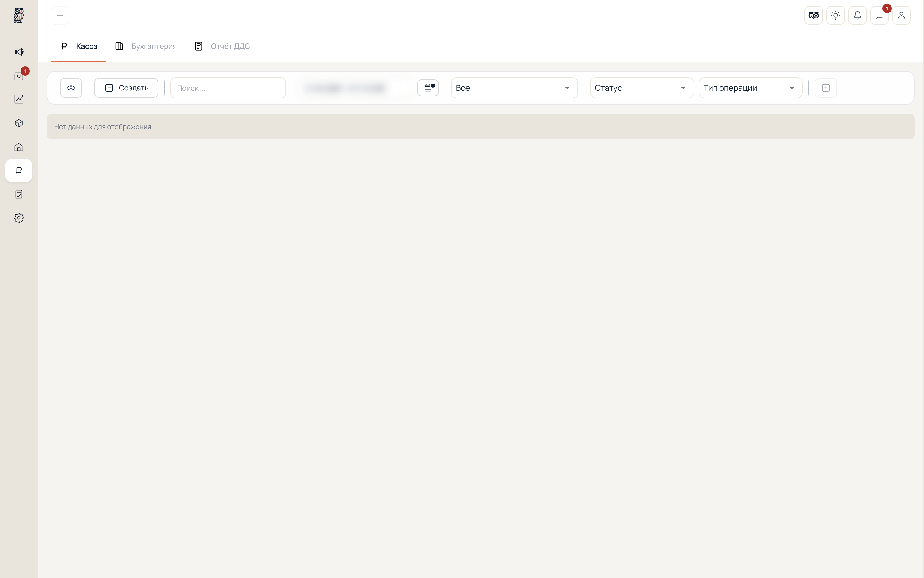The height and width of the screenshot is (578, 924).
Task: Click the owl eyes icon in header
Action: coord(814,15)
